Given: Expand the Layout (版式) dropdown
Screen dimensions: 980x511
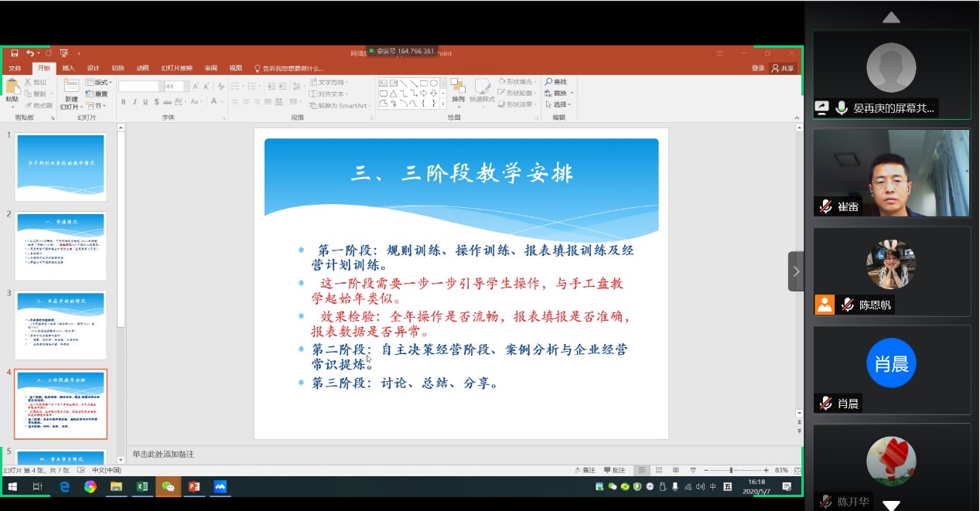Looking at the screenshot, I should [99, 82].
